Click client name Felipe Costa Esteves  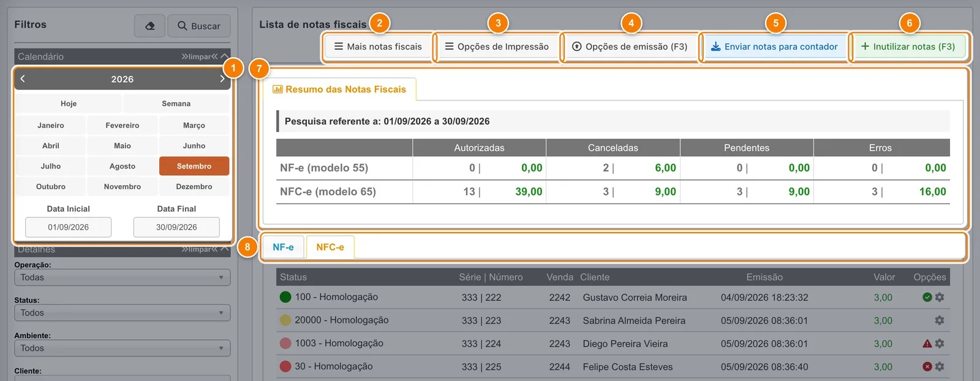pyautogui.click(x=628, y=367)
